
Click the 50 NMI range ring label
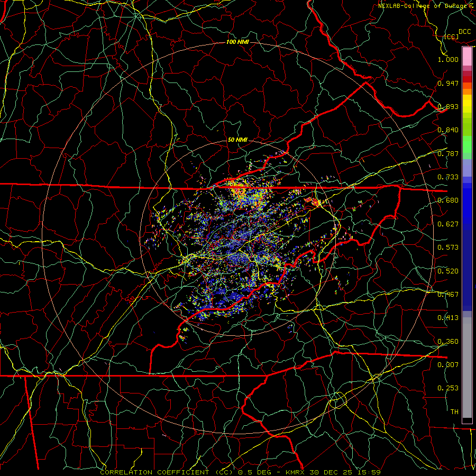point(237,140)
